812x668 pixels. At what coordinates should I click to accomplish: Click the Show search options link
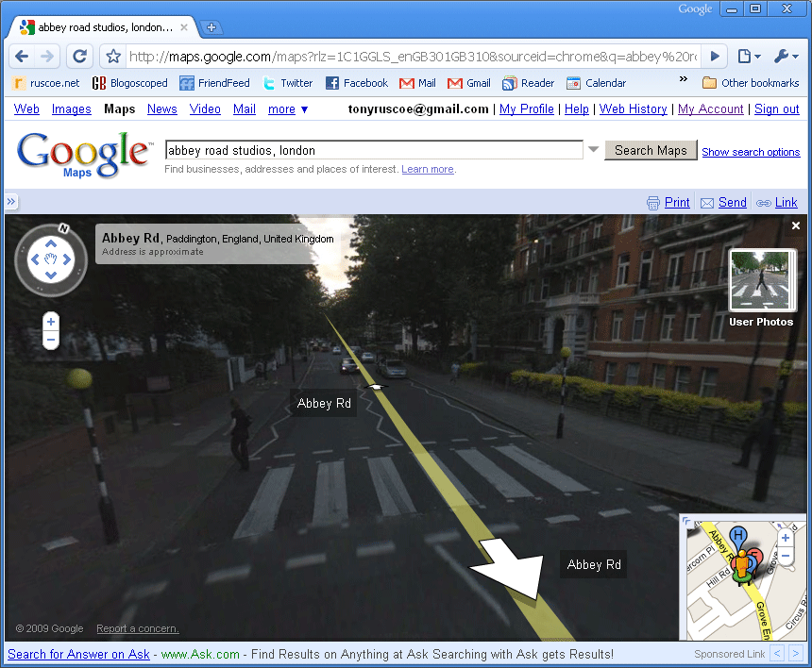point(751,152)
